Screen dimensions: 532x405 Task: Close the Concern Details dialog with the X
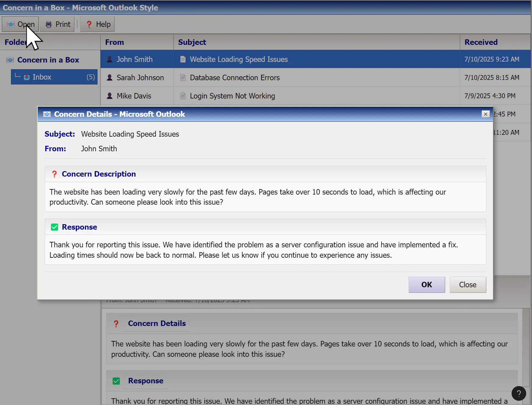tap(486, 114)
